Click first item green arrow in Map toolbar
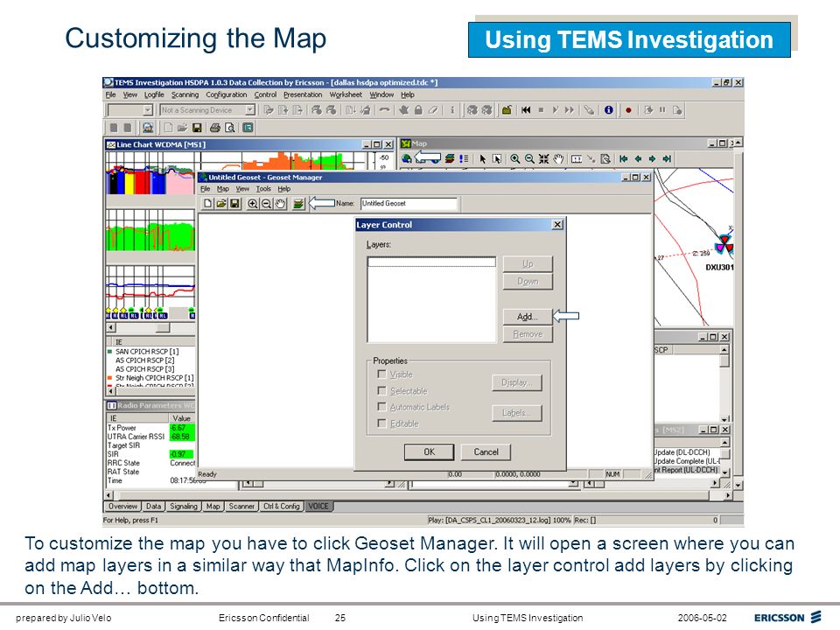 coord(624,158)
